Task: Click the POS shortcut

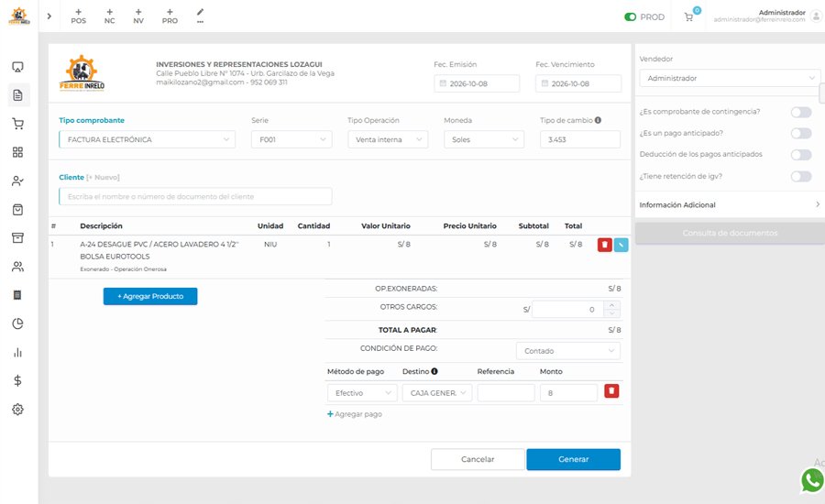Action: (79, 16)
